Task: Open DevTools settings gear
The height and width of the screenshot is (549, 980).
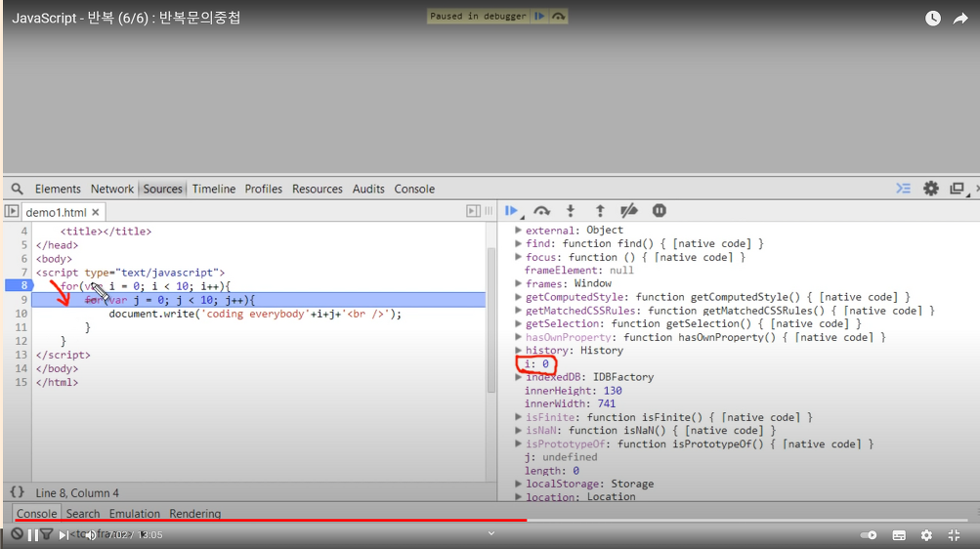Action: coord(930,188)
